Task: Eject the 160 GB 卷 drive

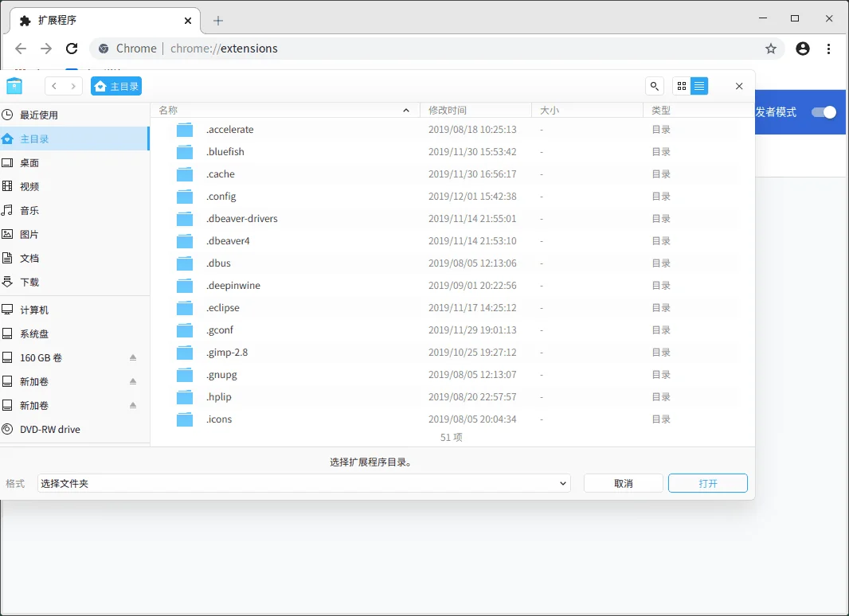Action: pyautogui.click(x=133, y=357)
